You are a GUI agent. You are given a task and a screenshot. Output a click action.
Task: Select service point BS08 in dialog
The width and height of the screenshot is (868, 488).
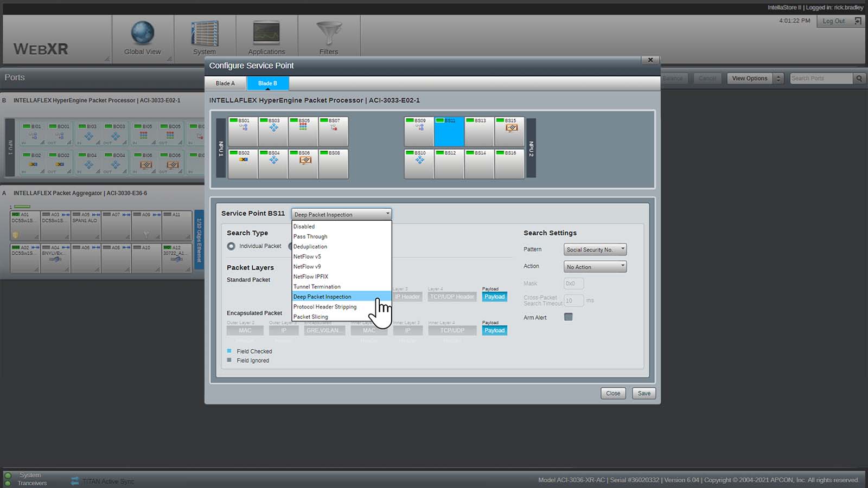point(333,164)
